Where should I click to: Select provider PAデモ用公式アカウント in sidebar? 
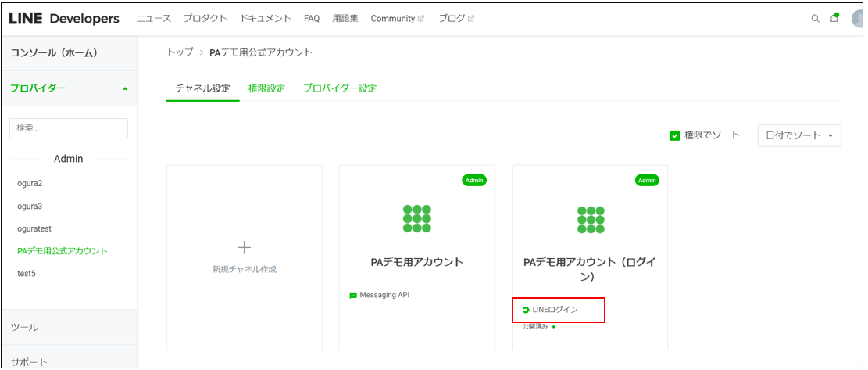coord(63,251)
